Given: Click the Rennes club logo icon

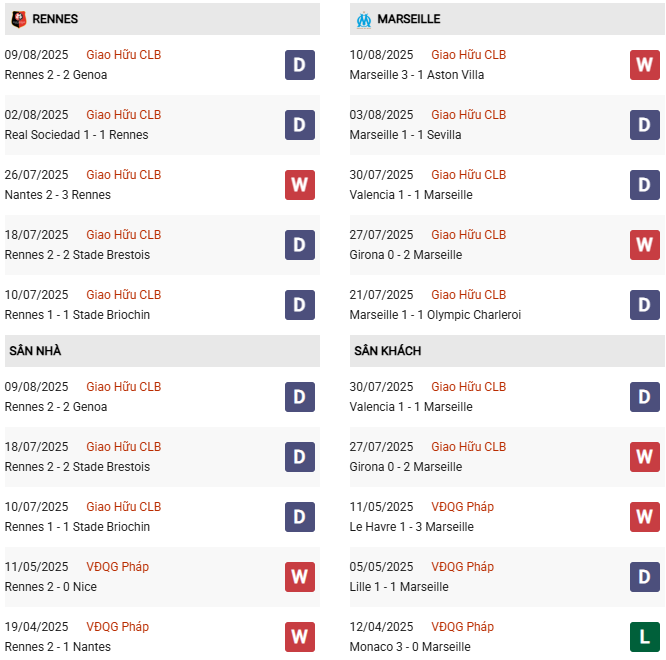Looking at the screenshot, I should pyautogui.click(x=18, y=19).
